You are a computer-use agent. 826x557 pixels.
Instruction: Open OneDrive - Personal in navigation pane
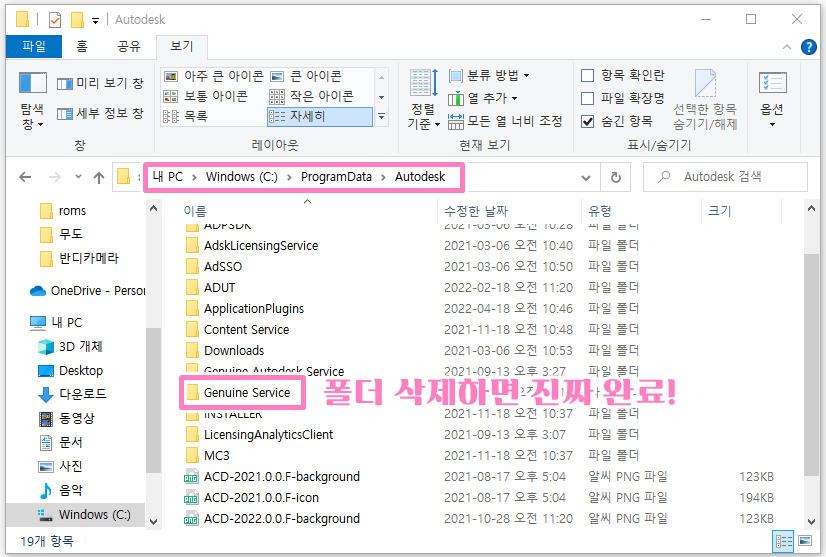pyautogui.click(x=87, y=291)
